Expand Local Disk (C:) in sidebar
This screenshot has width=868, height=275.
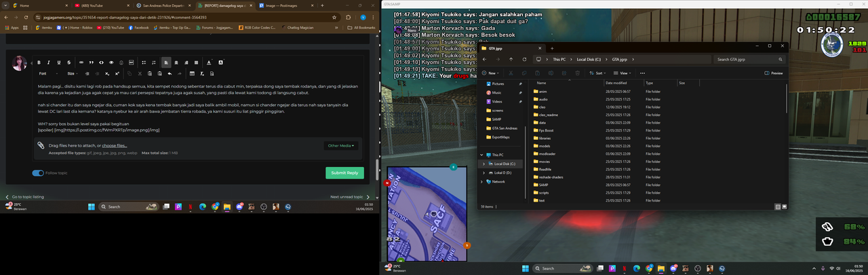click(x=483, y=164)
